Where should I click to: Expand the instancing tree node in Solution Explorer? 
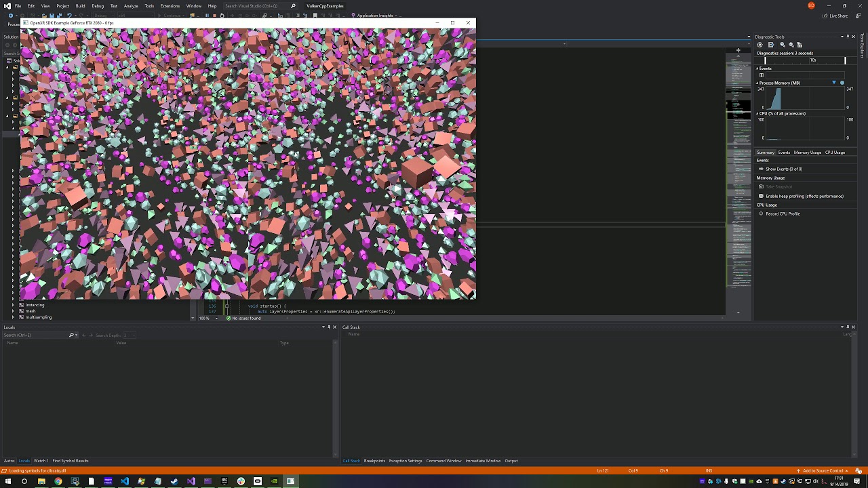coord(13,305)
